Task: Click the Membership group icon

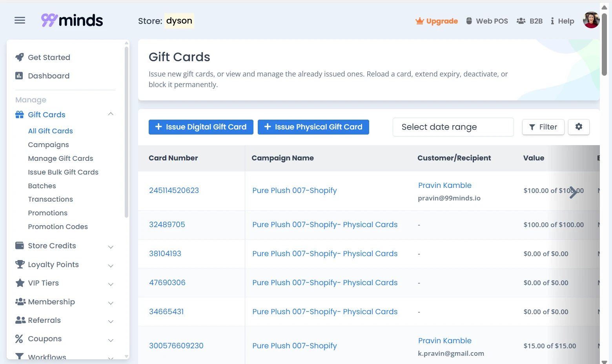Action: coord(20,302)
